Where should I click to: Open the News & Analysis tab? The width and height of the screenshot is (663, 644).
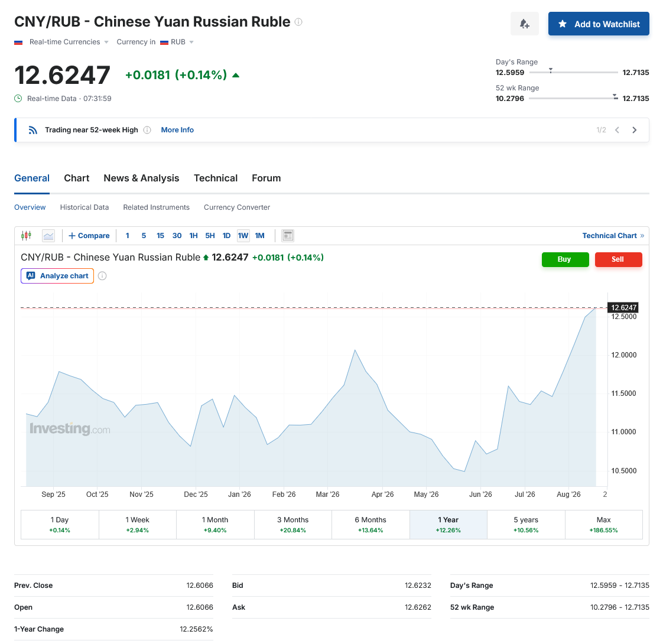[141, 178]
